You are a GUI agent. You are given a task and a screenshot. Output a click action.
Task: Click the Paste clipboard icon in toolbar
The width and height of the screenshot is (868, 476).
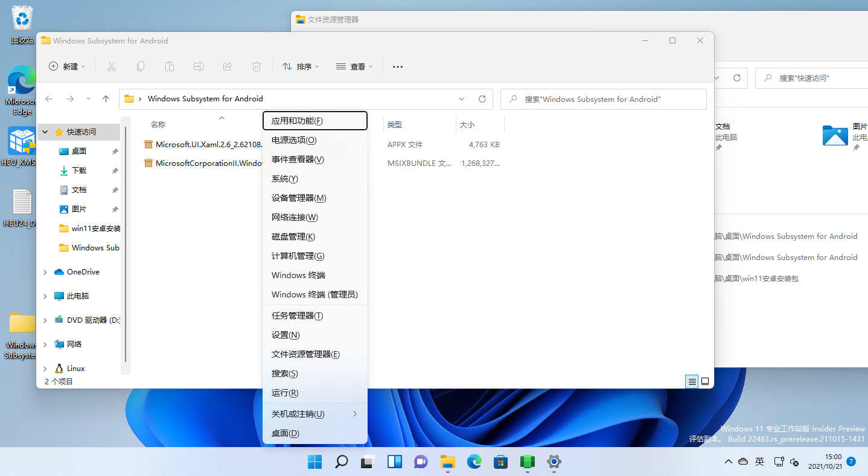170,66
